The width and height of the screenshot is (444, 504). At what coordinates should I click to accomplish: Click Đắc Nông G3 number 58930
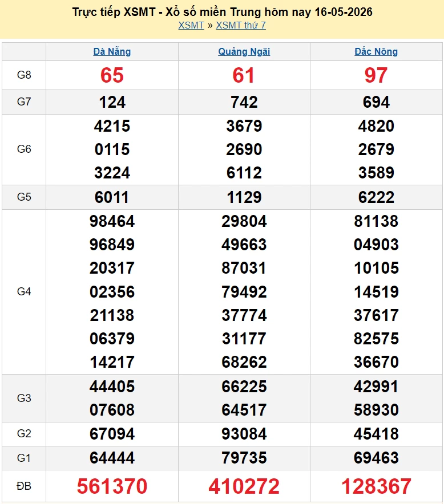(x=376, y=410)
